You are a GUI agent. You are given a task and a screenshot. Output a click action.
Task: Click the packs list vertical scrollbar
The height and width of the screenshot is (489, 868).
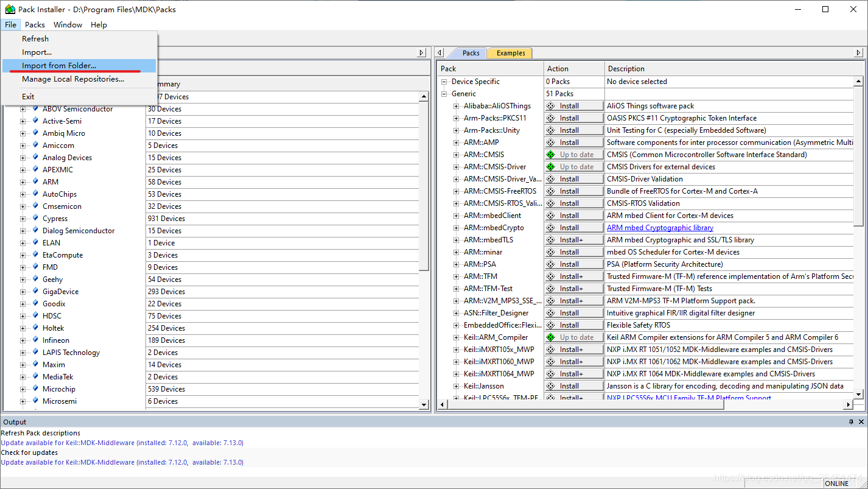[x=858, y=237]
